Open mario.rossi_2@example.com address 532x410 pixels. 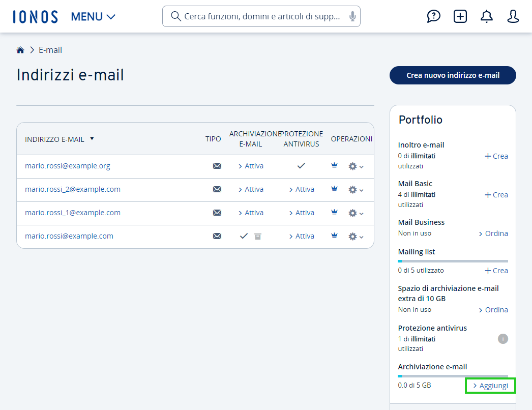pyautogui.click(x=73, y=189)
